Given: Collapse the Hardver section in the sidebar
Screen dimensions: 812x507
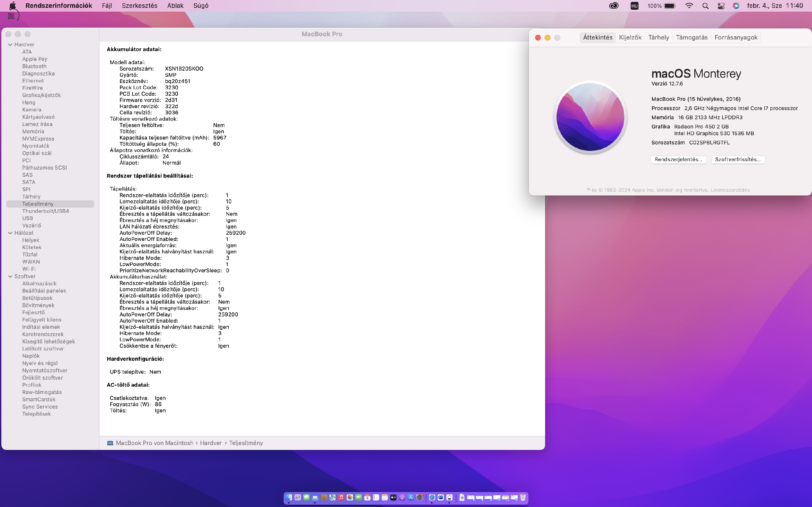Looking at the screenshot, I should tap(9, 44).
